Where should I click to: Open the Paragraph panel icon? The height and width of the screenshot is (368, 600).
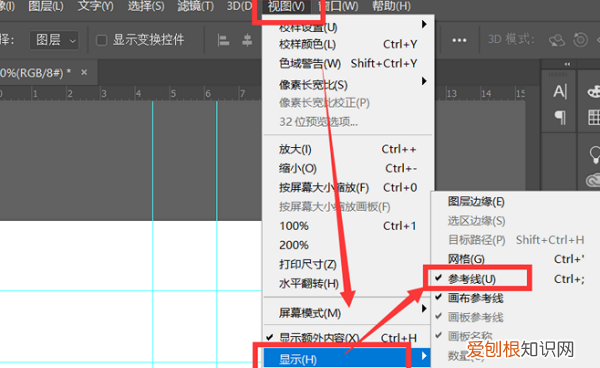(560, 117)
